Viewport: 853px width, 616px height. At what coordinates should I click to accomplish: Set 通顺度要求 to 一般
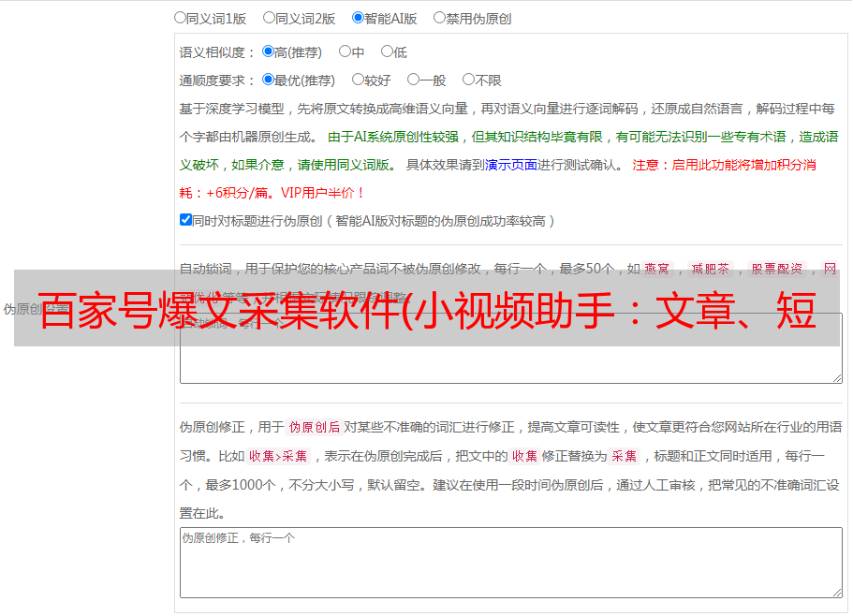click(414, 80)
